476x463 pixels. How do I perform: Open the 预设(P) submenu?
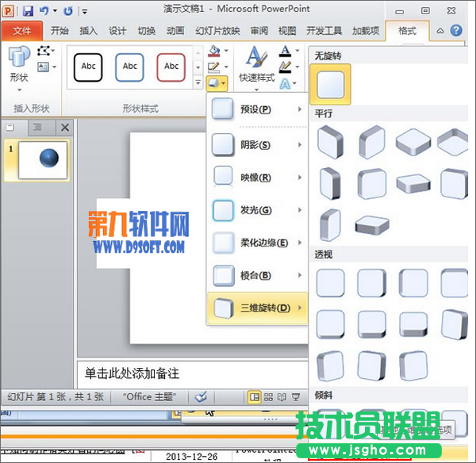point(257,109)
